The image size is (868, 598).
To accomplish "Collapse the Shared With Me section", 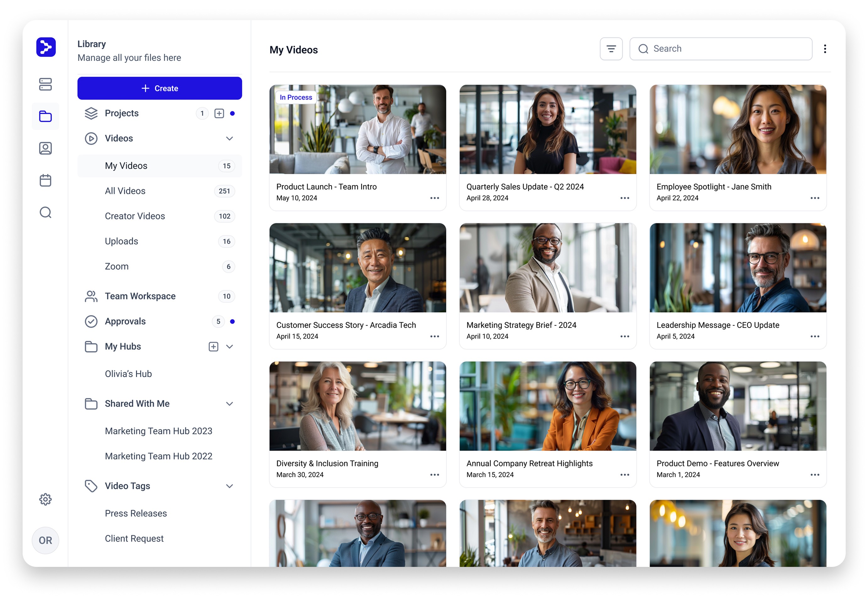I will [229, 403].
